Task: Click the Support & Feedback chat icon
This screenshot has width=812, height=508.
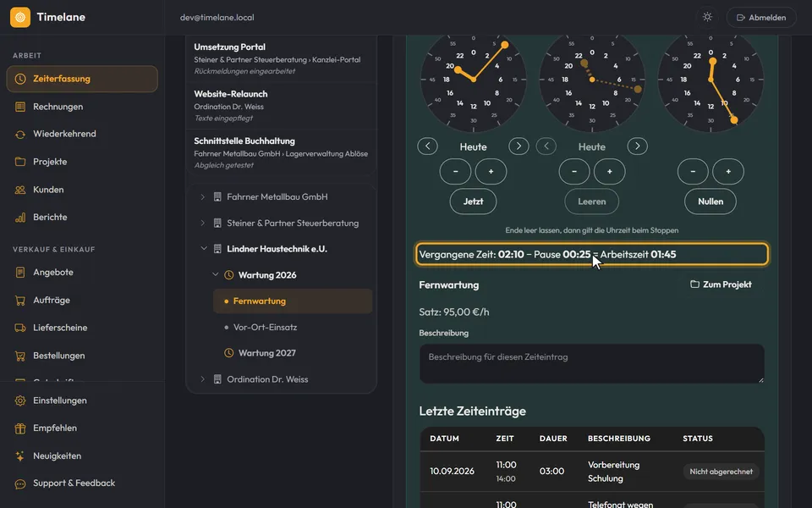Action: click(20, 483)
